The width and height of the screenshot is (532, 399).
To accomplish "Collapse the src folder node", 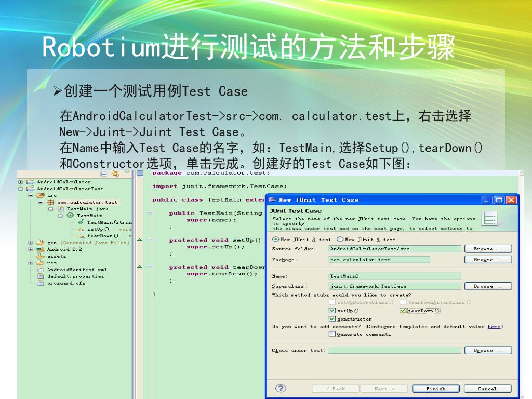I will pos(31,195).
